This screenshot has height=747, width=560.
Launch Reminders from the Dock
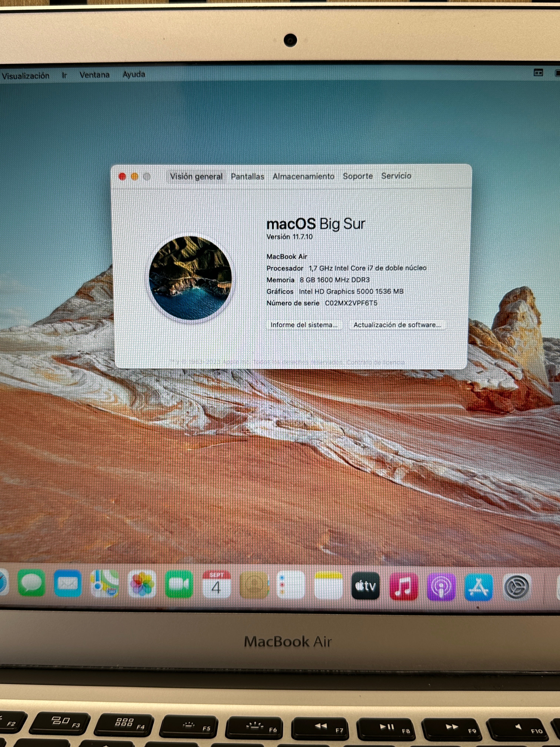tap(291, 585)
